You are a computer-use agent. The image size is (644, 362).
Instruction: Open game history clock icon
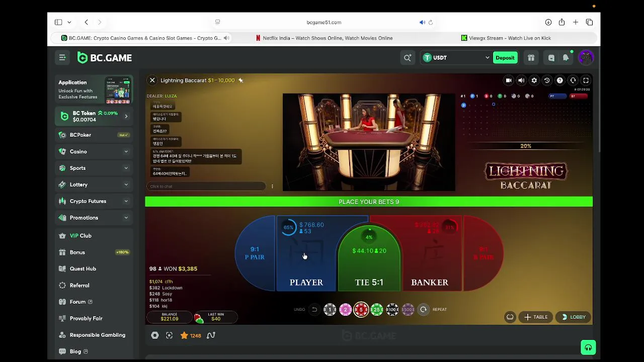pos(547,80)
